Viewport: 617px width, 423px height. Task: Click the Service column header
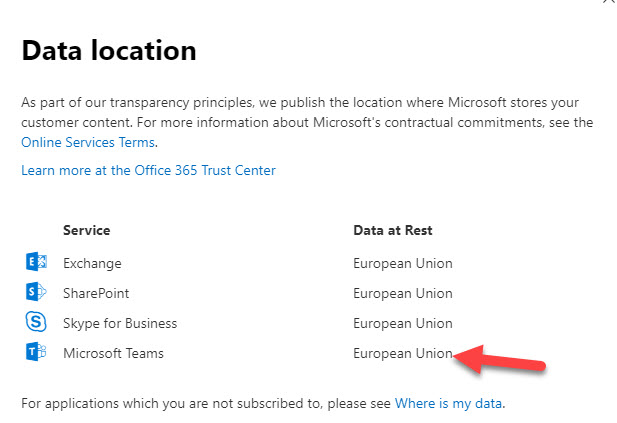coord(87,230)
